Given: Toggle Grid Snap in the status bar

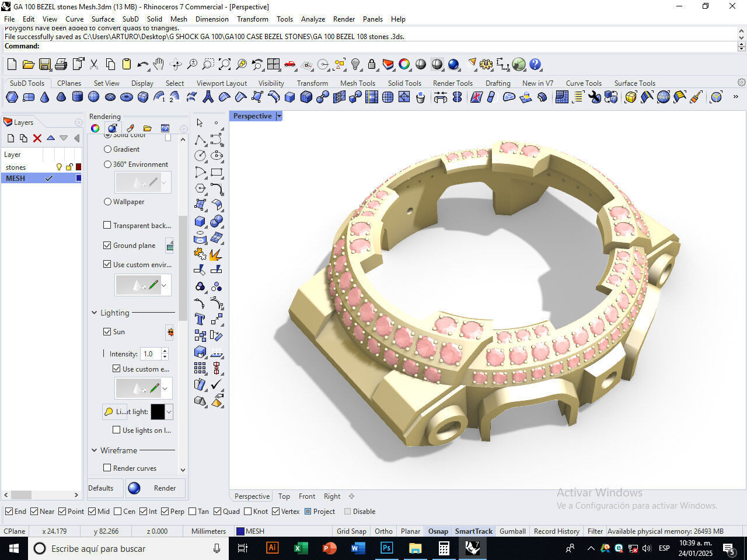Looking at the screenshot, I should (x=351, y=531).
